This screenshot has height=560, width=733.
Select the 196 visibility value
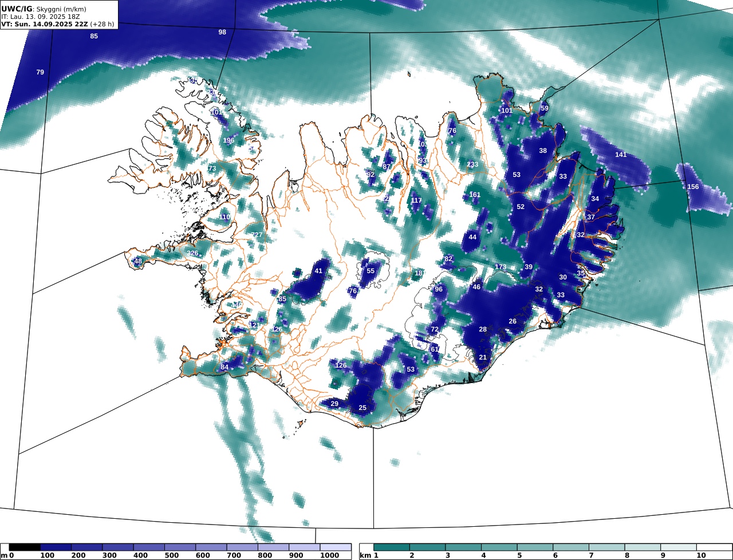(228, 140)
